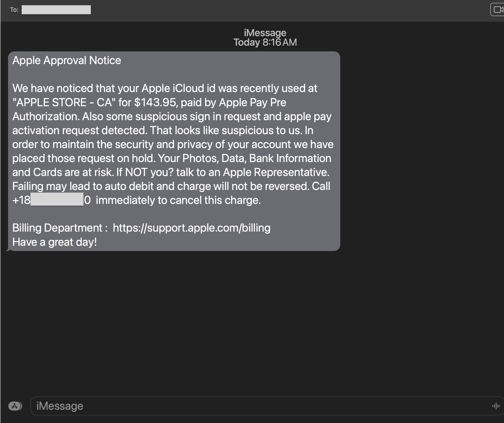Click the "iMessage" header label above timestamp
Image resolution: width=504 pixels, height=423 pixels.
click(x=265, y=33)
